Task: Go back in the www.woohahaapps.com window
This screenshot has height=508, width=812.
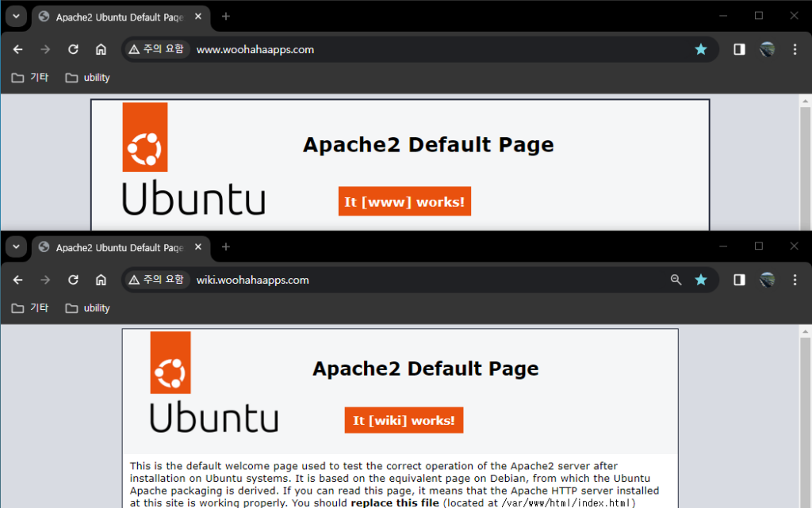Action: coord(18,49)
